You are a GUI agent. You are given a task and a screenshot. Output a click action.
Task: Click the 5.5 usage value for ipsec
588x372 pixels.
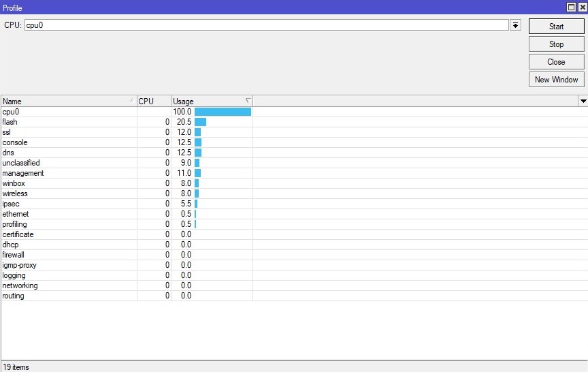(186, 204)
